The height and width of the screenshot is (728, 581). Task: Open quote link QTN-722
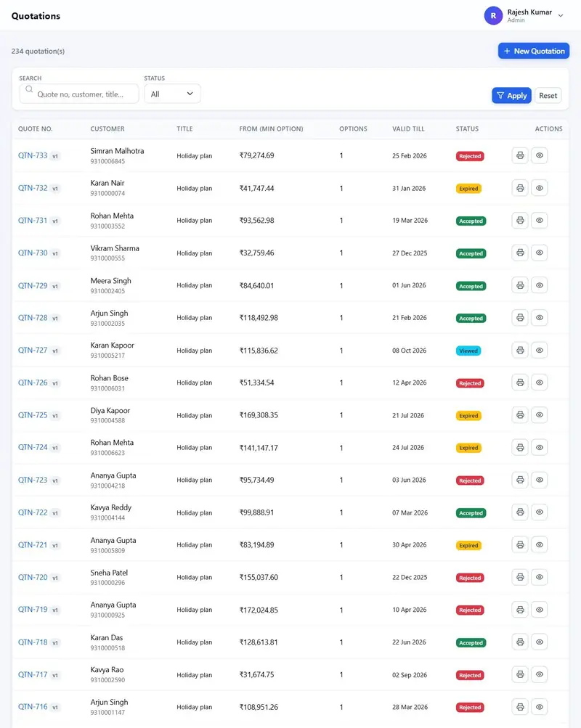[x=33, y=512]
